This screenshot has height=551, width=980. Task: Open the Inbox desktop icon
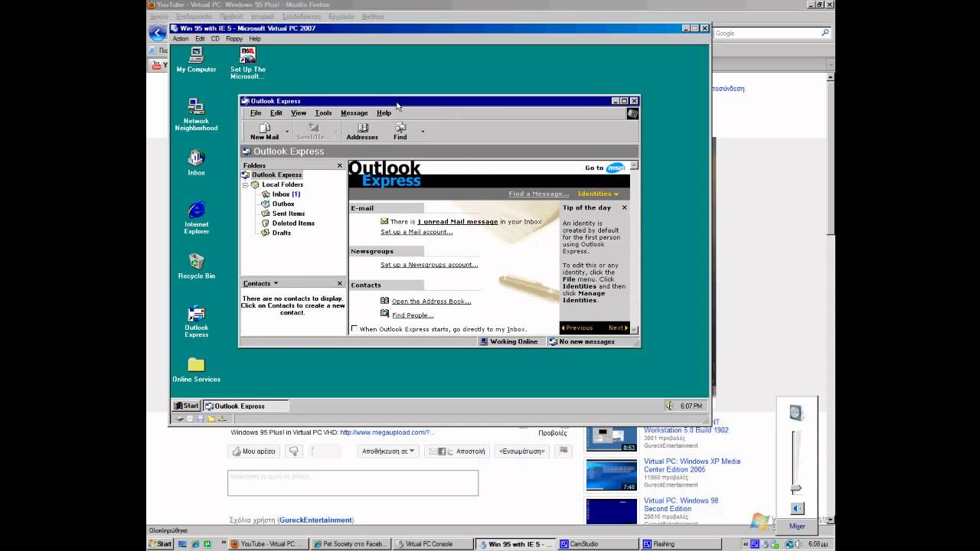(x=196, y=163)
